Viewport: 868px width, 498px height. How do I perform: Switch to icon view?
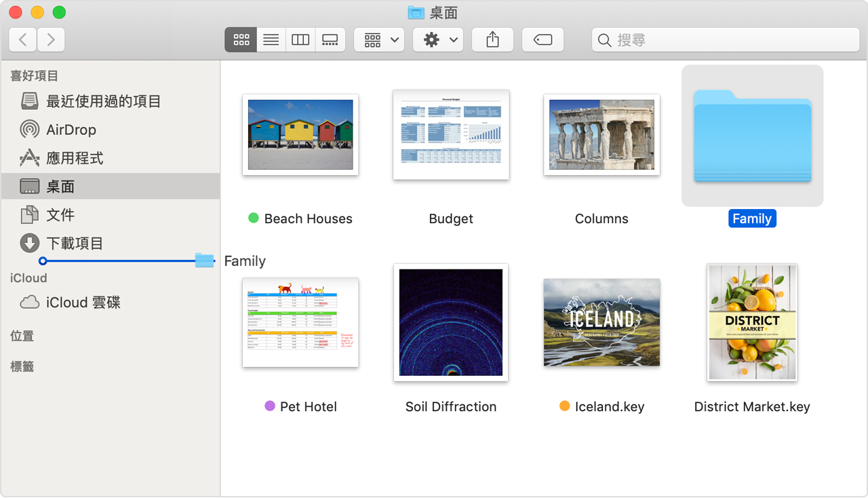(x=241, y=40)
